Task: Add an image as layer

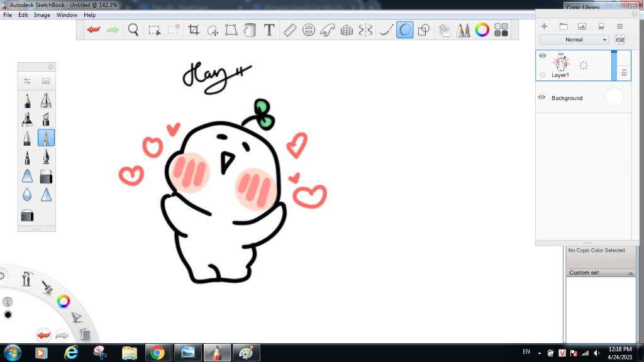Action: coord(582,26)
